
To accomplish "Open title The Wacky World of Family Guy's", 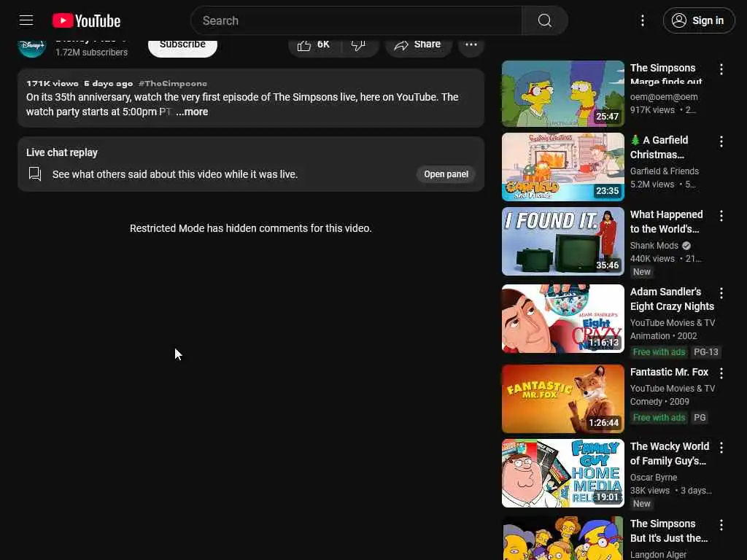I will (670, 454).
